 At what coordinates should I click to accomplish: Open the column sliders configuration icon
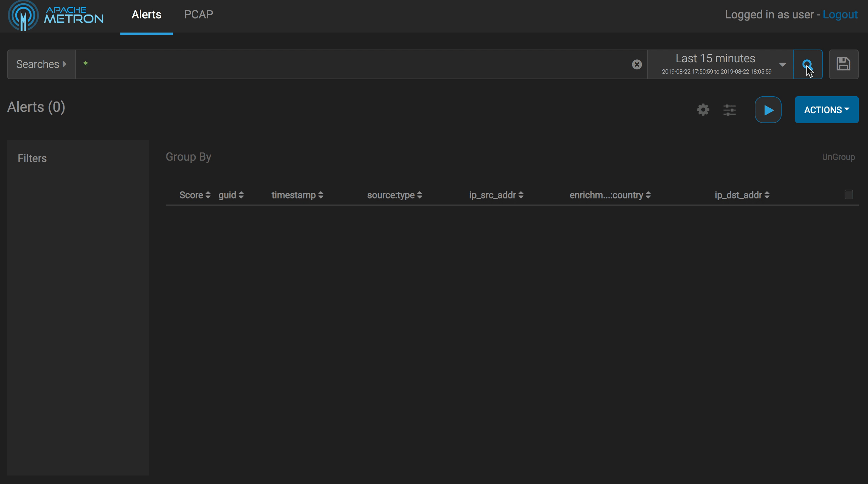(729, 110)
